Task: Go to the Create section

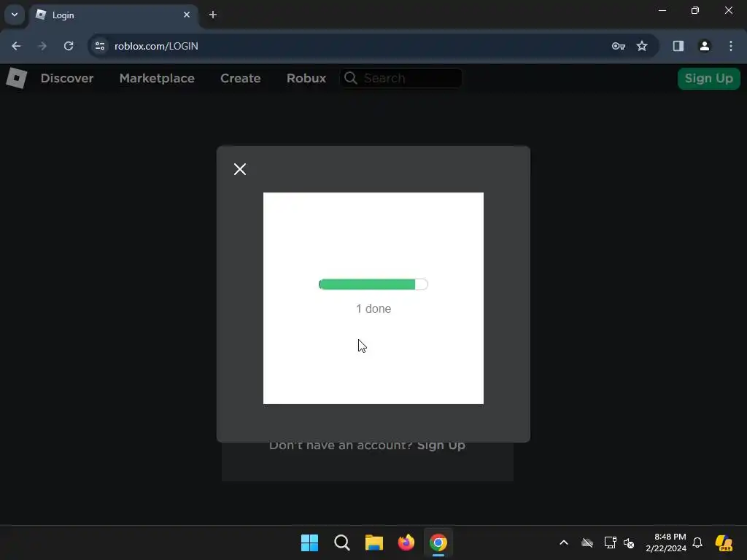Action: 241,78
